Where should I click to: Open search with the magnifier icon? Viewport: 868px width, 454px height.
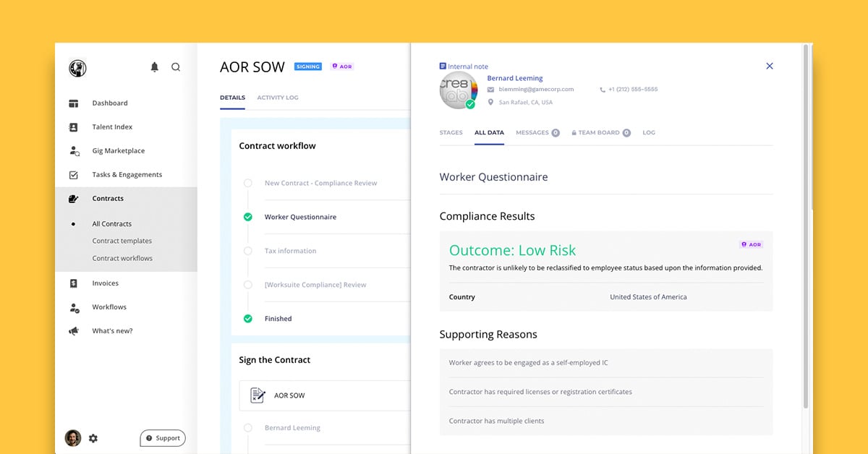[x=176, y=67]
